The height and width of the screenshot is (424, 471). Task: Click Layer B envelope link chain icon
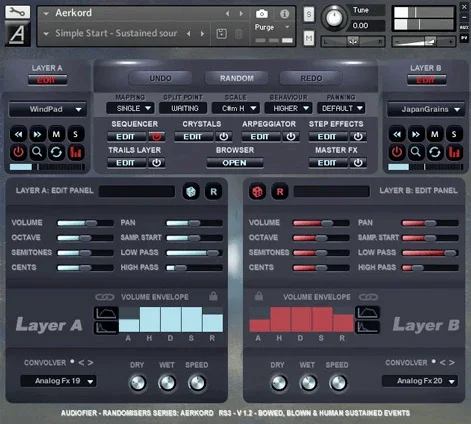(368, 297)
